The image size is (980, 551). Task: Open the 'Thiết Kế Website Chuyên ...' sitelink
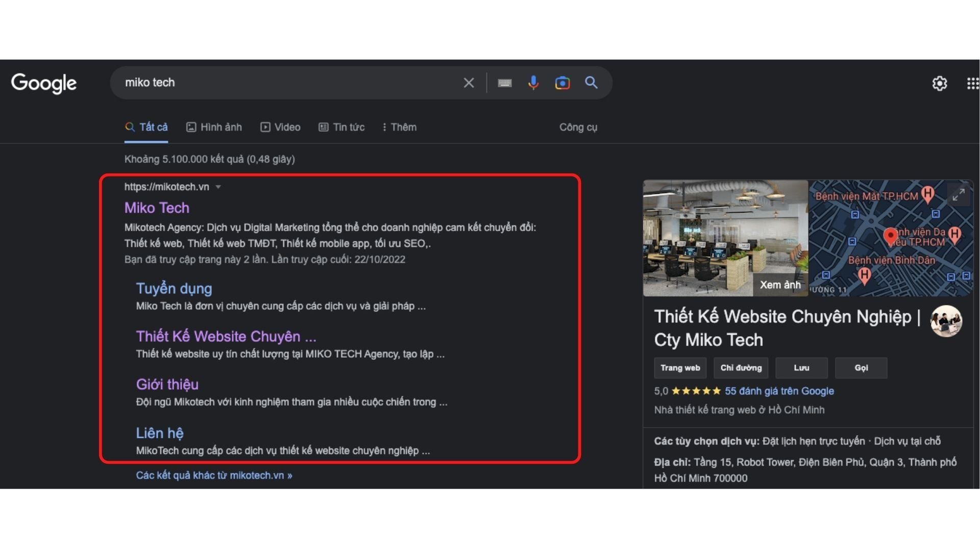click(x=226, y=336)
